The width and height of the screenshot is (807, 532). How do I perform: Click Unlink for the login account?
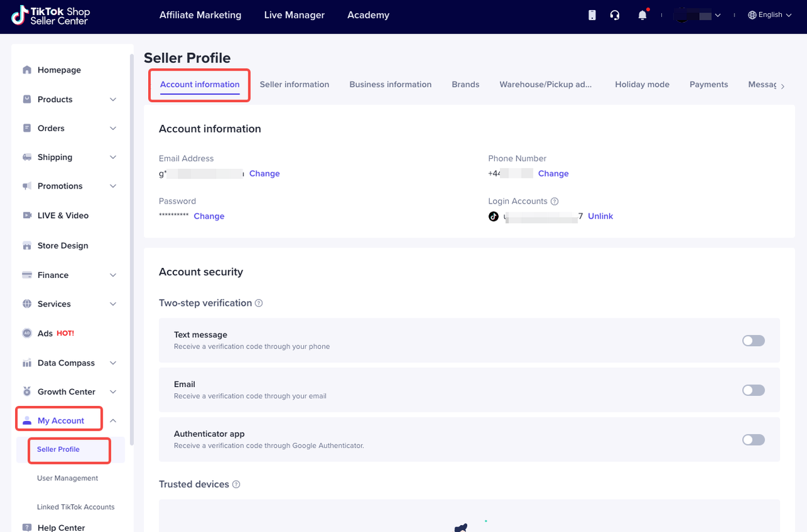600,216
